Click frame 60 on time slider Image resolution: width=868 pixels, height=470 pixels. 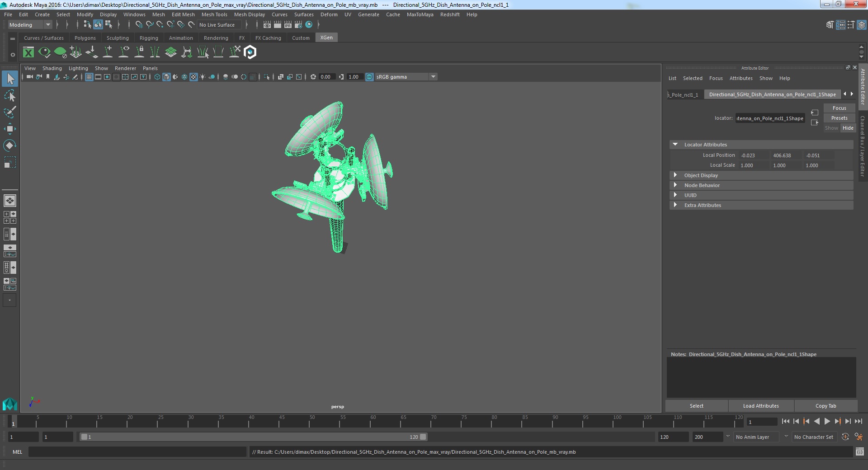(x=373, y=421)
